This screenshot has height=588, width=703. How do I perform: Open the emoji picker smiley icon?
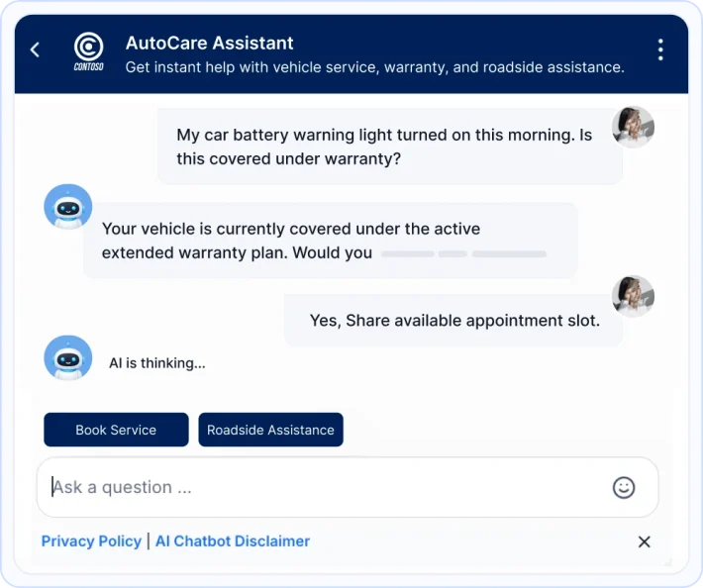(x=624, y=487)
